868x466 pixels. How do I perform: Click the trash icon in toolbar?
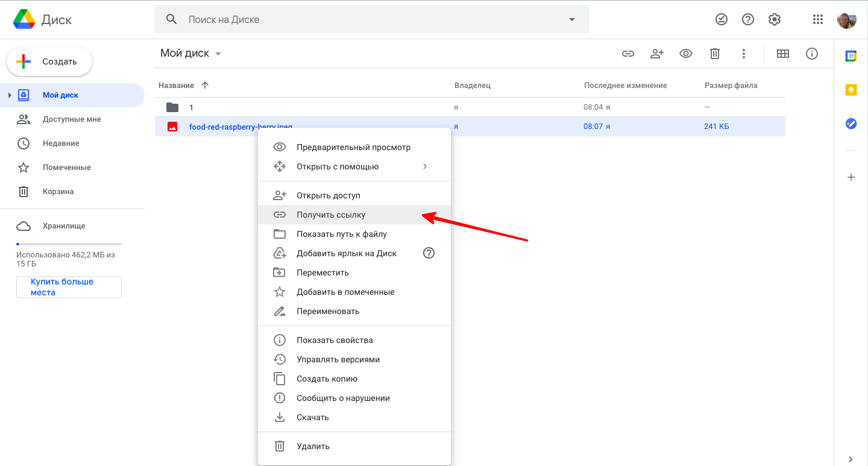click(715, 54)
